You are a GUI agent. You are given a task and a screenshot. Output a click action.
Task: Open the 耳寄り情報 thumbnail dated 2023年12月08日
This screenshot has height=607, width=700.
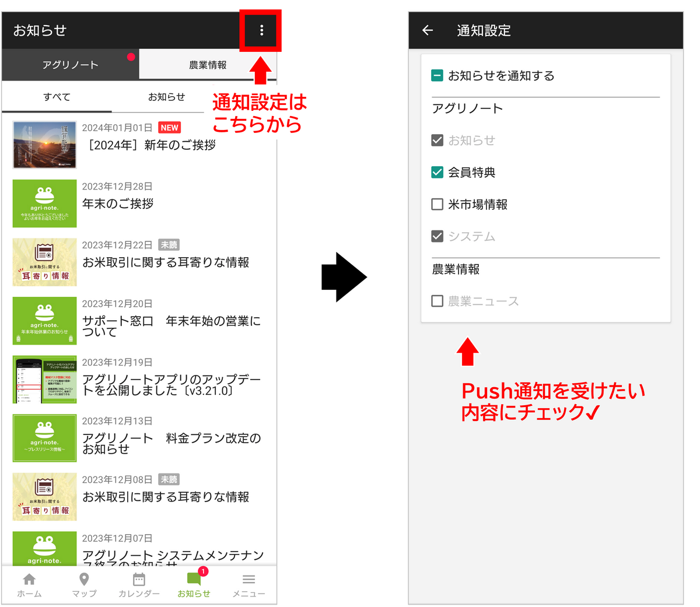(44, 497)
